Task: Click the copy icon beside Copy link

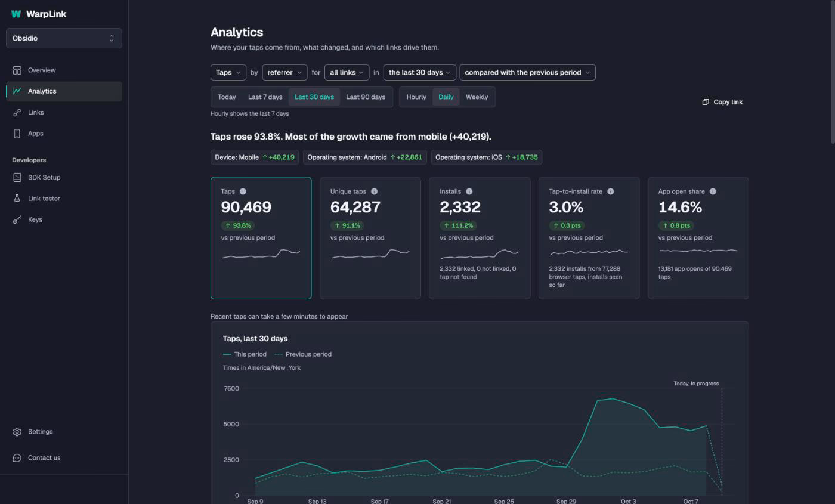Action: pyautogui.click(x=706, y=102)
